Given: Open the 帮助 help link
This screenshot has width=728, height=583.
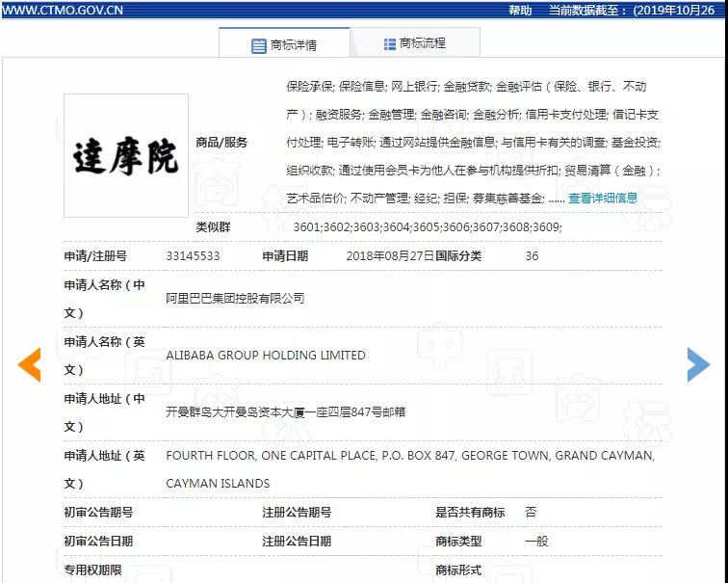Looking at the screenshot, I should coord(519,10).
